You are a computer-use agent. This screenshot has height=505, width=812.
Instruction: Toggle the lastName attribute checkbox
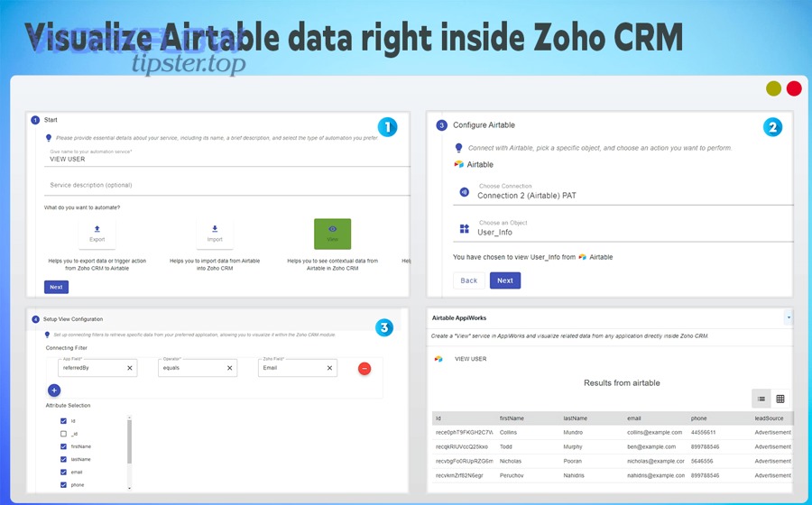(x=64, y=460)
